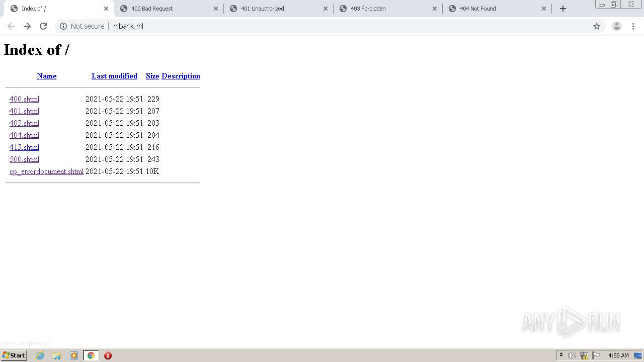Image resolution: width=644 pixels, height=362 pixels.
Task: Launch Internet Explorer from the taskbar
Action: (40, 355)
